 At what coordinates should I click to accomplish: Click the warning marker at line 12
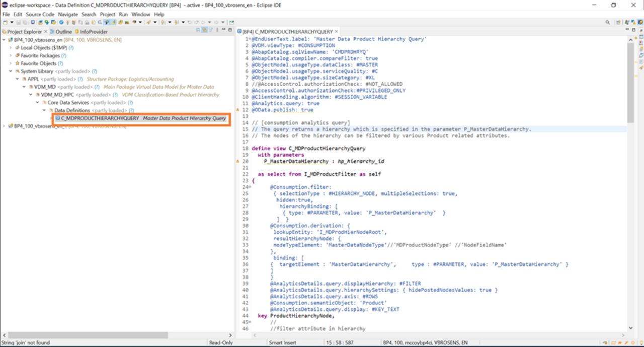[x=238, y=110]
